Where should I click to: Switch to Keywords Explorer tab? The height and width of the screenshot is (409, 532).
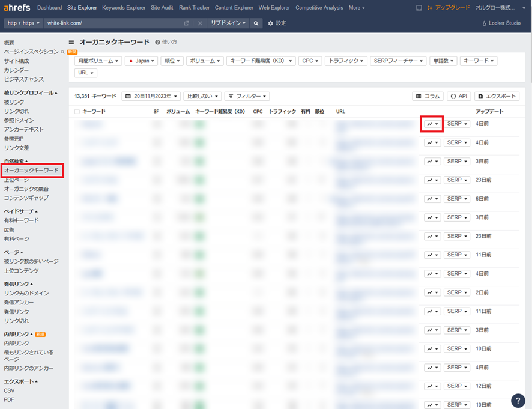124,8
